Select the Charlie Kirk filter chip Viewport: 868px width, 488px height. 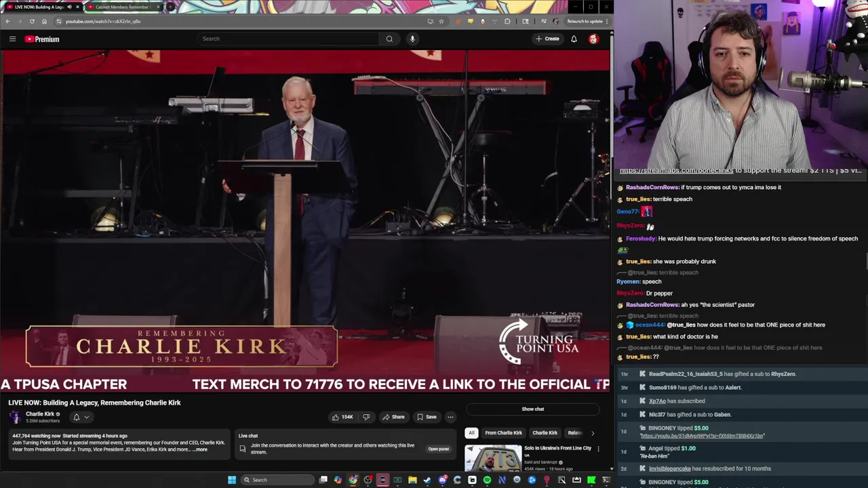click(x=545, y=432)
